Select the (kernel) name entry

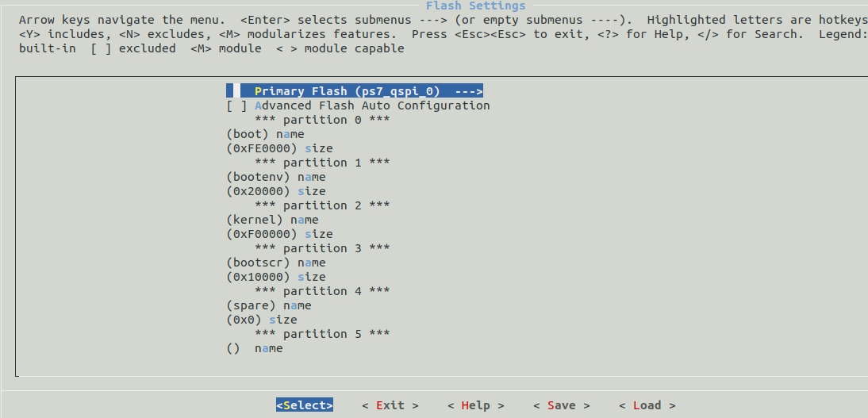272,220
